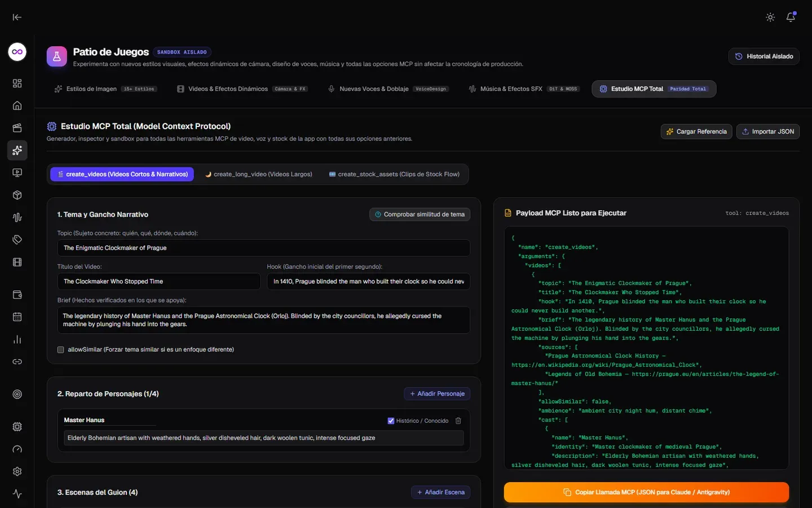
Task: Collapse the sidebar with the arrow icon
Action: coord(17,17)
